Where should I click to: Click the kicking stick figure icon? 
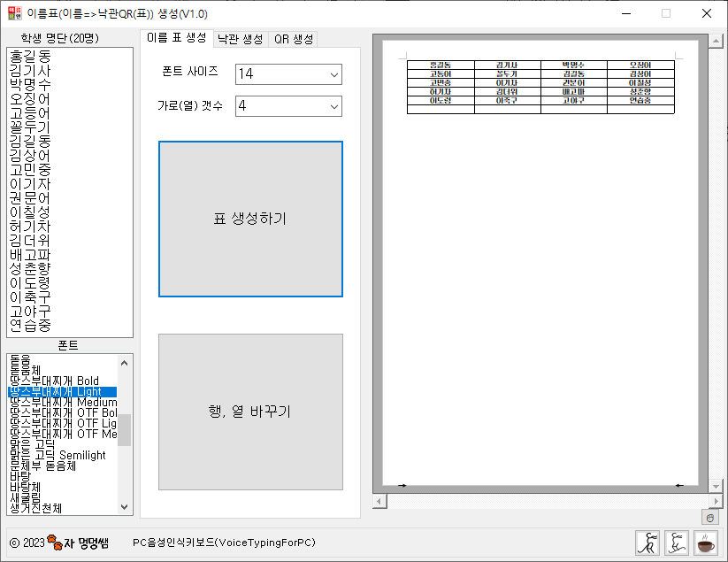(678, 543)
